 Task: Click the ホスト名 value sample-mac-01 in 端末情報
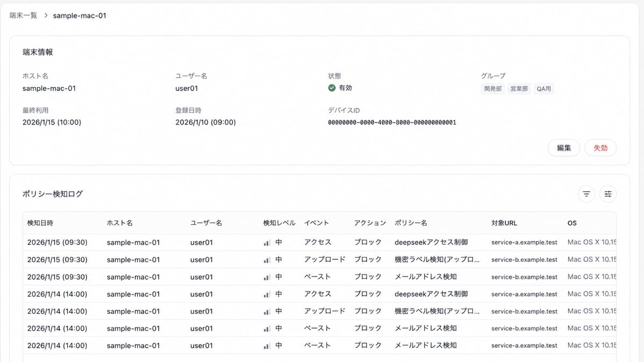[x=49, y=88]
